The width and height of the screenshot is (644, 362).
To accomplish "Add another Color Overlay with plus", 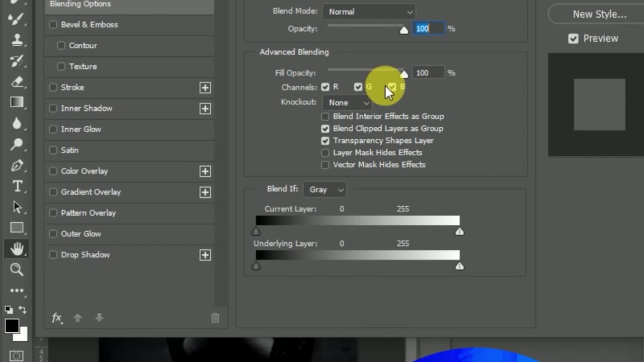I will pos(205,171).
